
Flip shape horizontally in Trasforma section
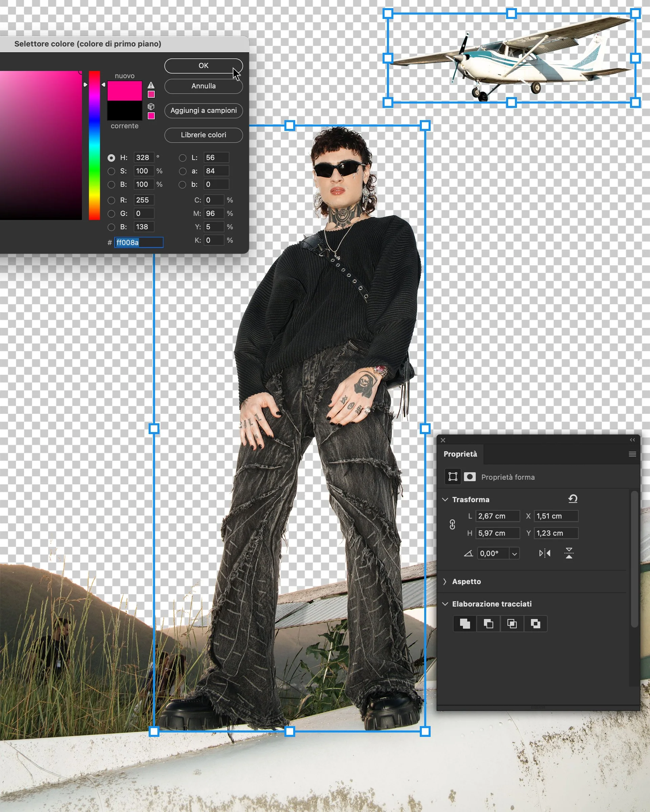pos(544,553)
